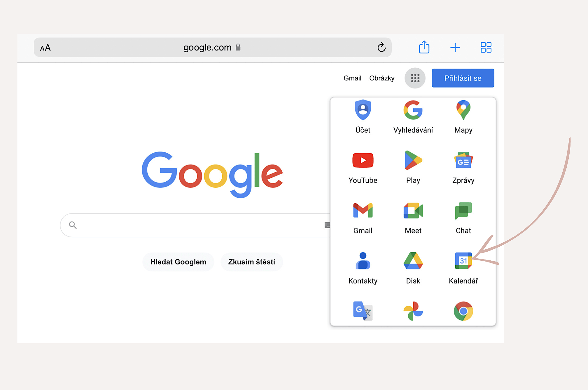Open the Chrome icon in apps panel

(x=463, y=311)
